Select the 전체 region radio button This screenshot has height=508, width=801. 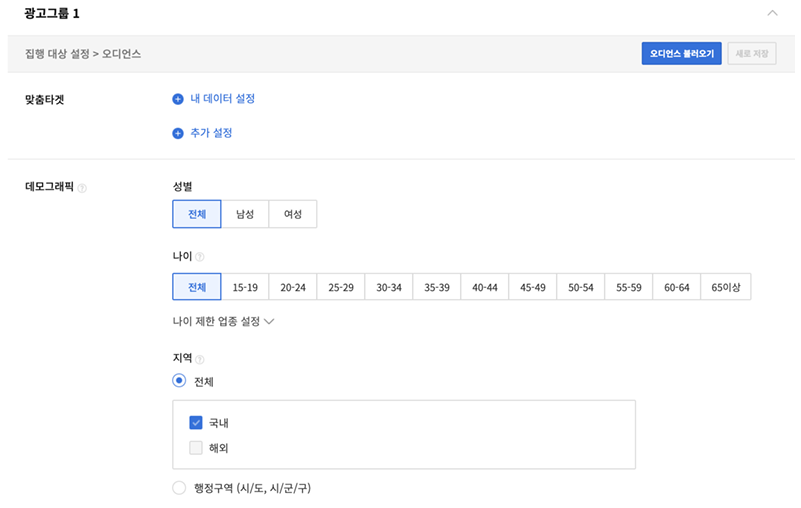click(179, 381)
